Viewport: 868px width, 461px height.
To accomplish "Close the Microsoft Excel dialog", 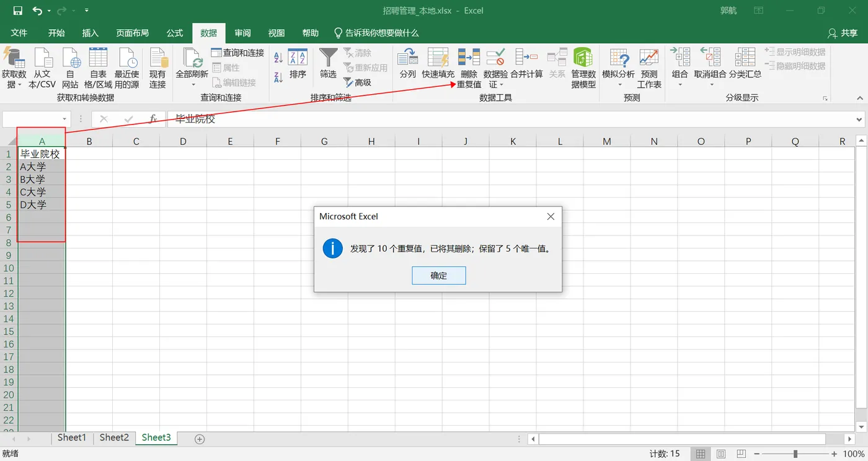I will click(x=551, y=217).
